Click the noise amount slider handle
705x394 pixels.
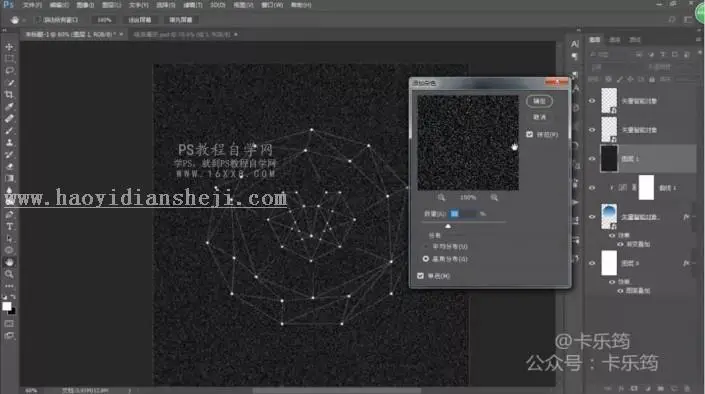click(448, 226)
